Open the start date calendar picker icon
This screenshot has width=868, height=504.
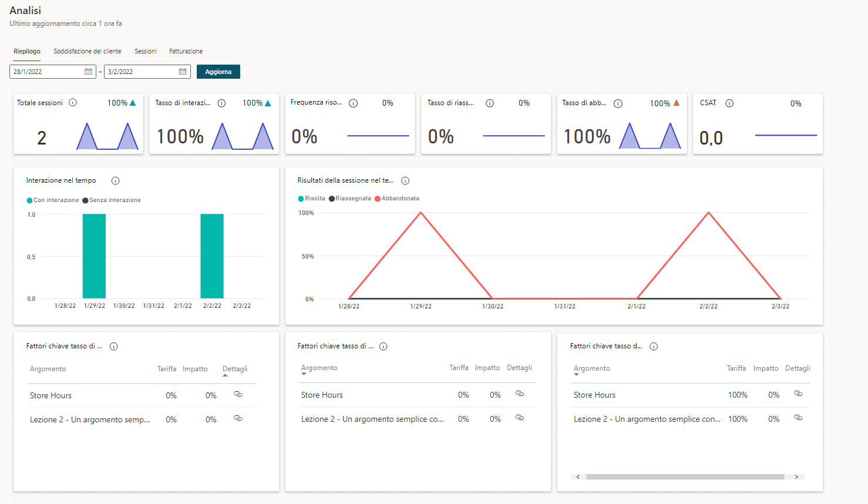[88, 72]
